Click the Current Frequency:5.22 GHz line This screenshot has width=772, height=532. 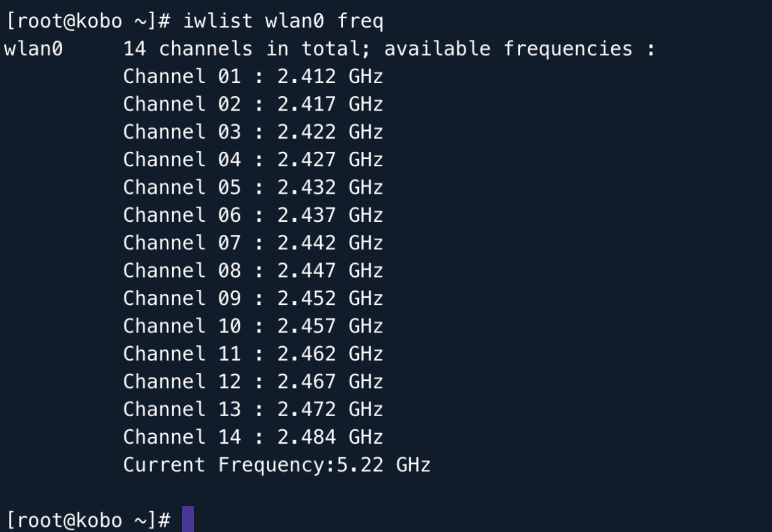point(276,465)
